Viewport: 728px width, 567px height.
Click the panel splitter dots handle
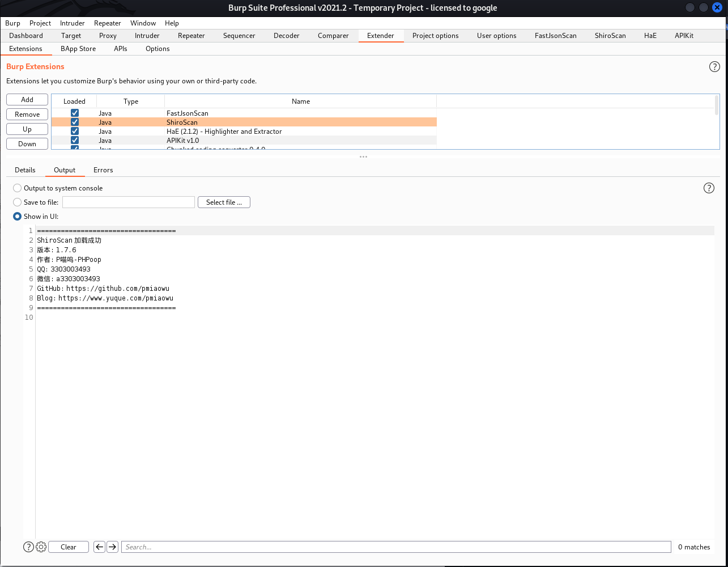[364, 156]
